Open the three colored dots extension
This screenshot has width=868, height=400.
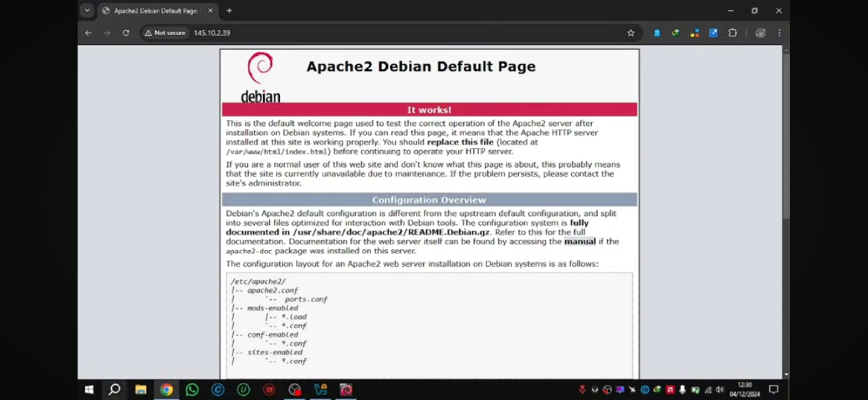point(695,33)
